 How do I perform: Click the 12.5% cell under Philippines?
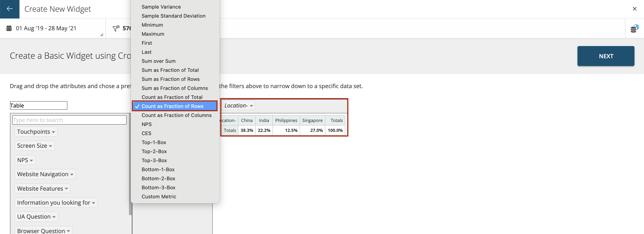(286, 130)
